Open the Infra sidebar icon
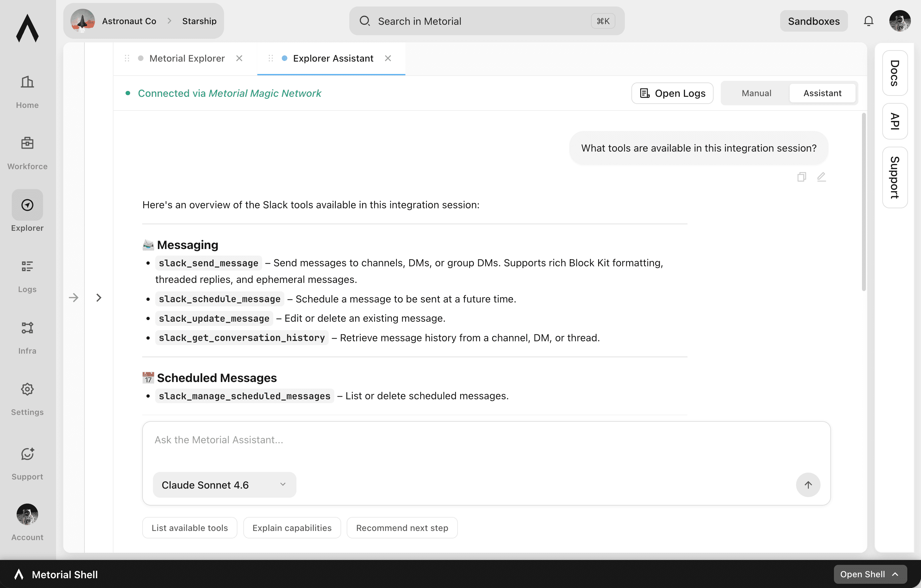Image resolution: width=921 pixels, height=588 pixels. point(27,328)
